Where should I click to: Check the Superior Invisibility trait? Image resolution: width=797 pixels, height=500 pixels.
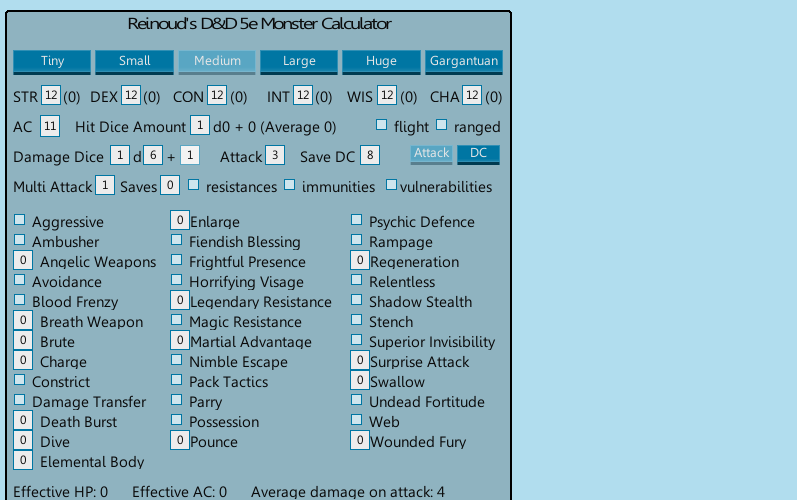click(356, 339)
